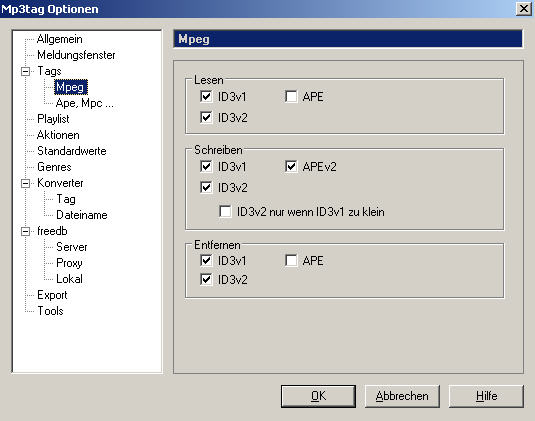Close the Mp3tag Optionen dialog

[524, 8]
